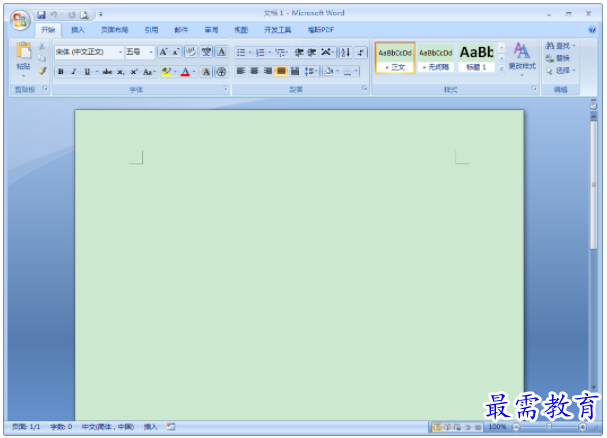The image size is (607, 438).
Task: Choose the 无间隔 (No Spacing) style
Action: [436, 58]
